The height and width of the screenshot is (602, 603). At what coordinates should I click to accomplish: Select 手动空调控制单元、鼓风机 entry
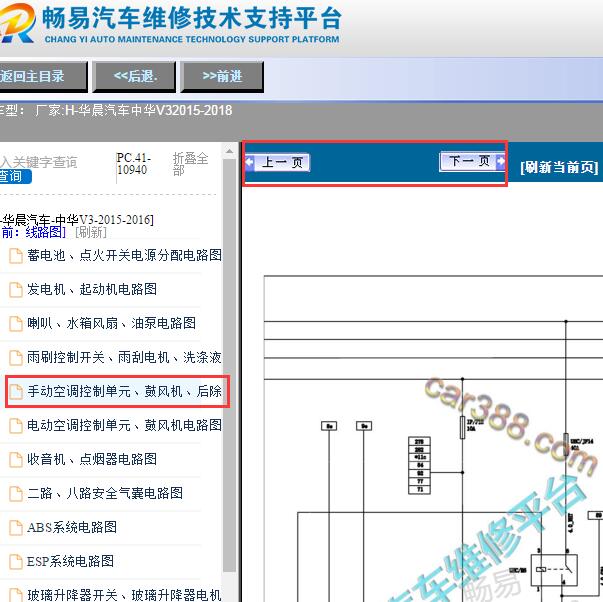[x=124, y=391]
